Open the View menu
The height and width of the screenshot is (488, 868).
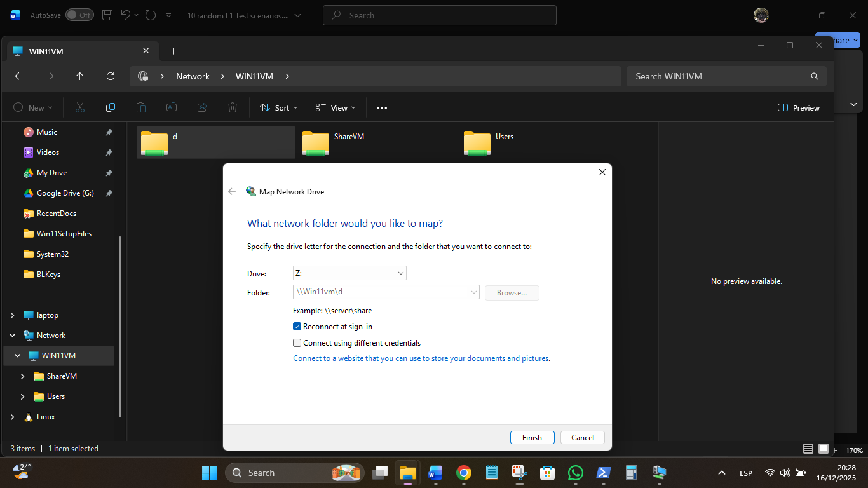pos(336,107)
